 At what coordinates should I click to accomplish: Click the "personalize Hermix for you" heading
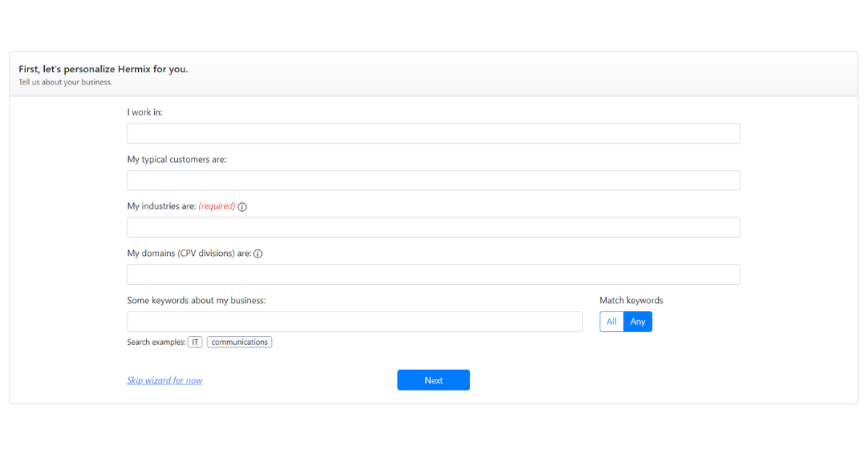(x=103, y=69)
